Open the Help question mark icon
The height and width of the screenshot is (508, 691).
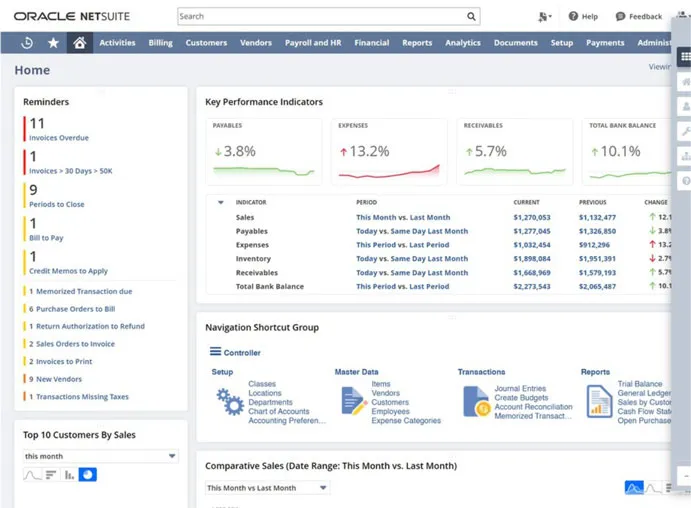point(573,17)
